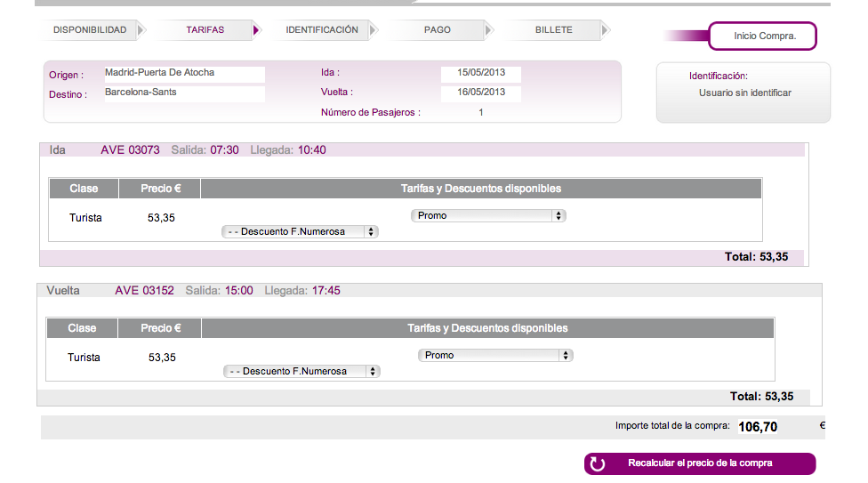The width and height of the screenshot is (868, 483).
Task: Open the Vuelta Promo fare dropdown
Action: [x=495, y=355]
